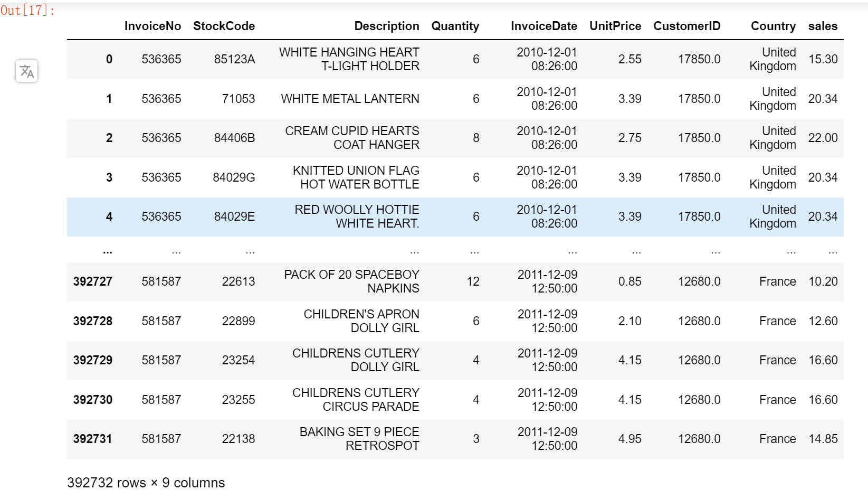Click RED WOOLLY HOTTIE WHITE HEART description
The height and width of the screenshot is (499, 868).
(357, 216)
